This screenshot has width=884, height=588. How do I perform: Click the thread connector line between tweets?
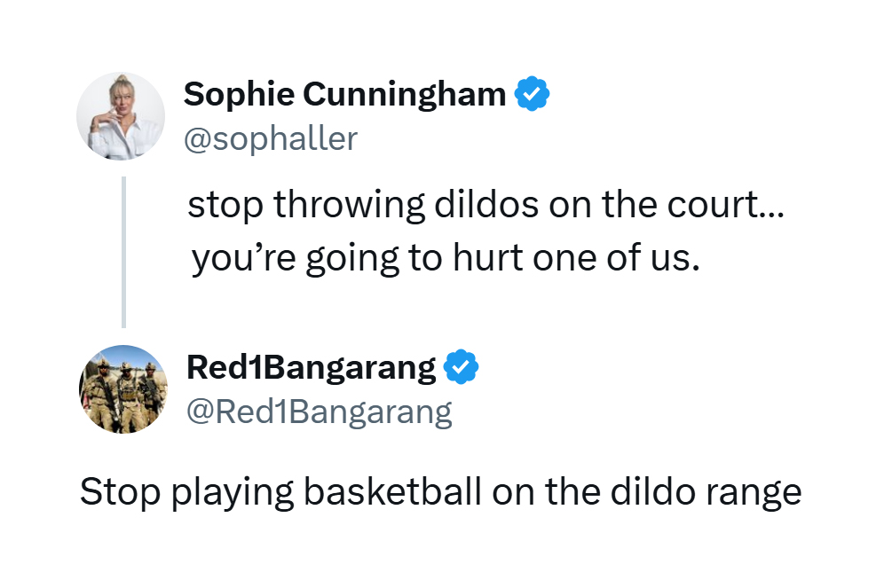pos(124,252)
